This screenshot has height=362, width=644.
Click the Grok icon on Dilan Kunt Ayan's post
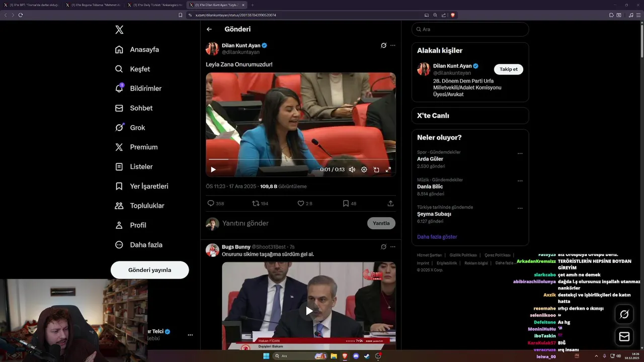(383, 45)
